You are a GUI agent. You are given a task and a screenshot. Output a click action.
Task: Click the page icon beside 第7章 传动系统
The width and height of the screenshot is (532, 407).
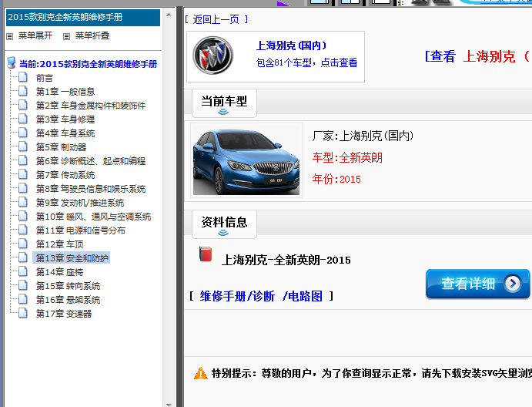pos(23,174)
